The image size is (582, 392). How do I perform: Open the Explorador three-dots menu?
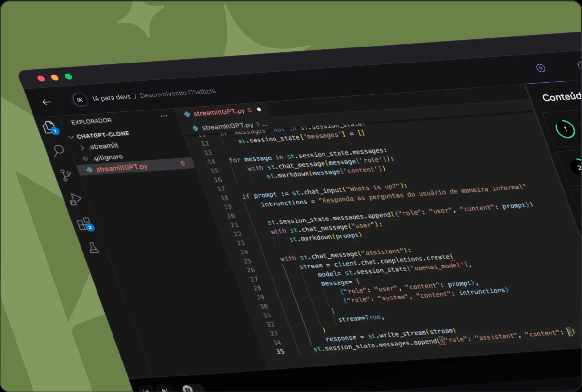(x=164, y=116)
